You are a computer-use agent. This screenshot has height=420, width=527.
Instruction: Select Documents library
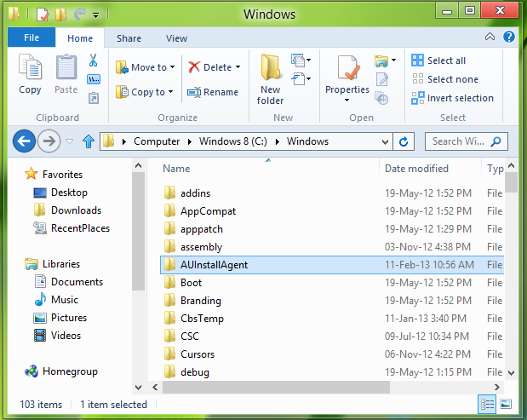[x=69, y=282]
